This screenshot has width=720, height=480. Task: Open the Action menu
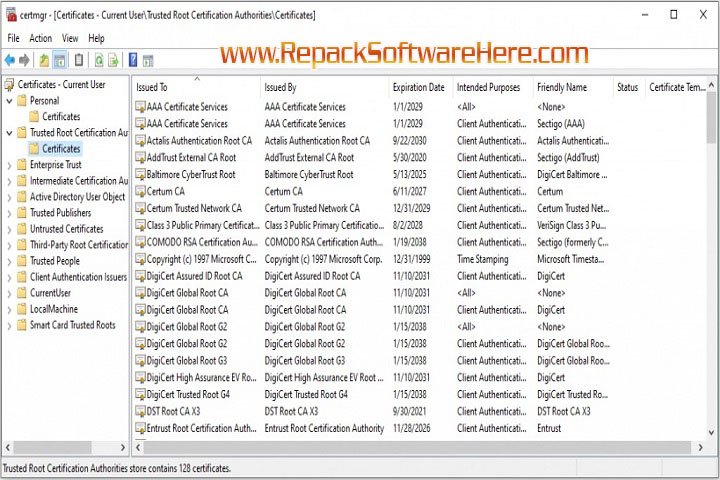[x=40, y=38]
